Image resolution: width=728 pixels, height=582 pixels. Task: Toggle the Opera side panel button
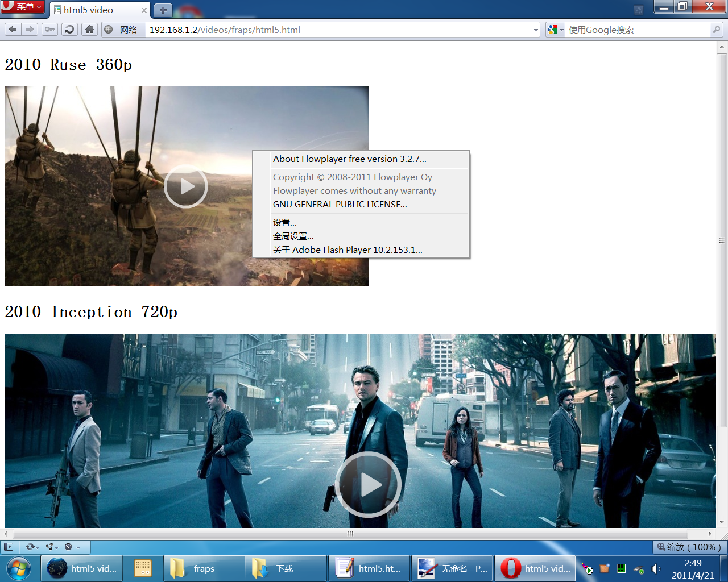coord(9,547)
